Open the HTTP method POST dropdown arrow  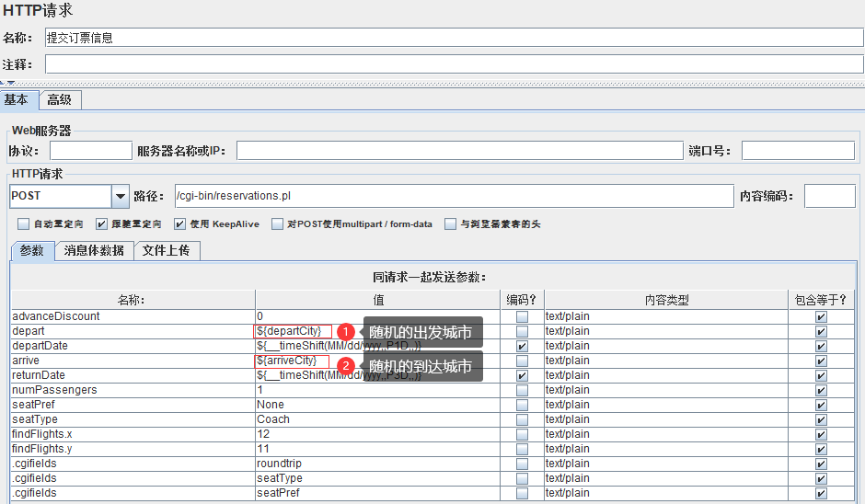(x=121, y=196)
